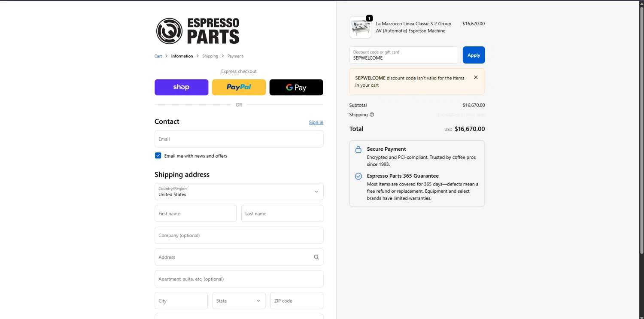This screenshot has width=644, height=319.
Task: Select the Payment breadcrumb step
Action: tap(235, 56)
